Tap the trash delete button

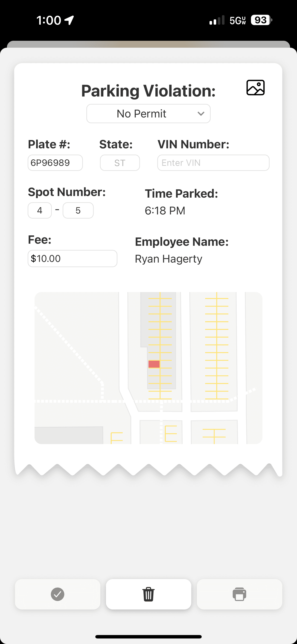(148, 594)
